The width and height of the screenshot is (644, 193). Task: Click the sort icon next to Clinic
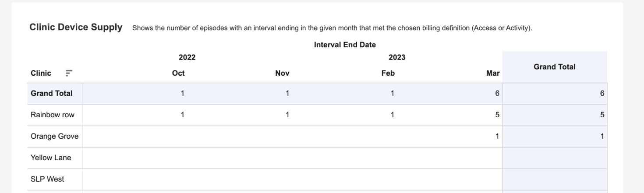[68, 74]
